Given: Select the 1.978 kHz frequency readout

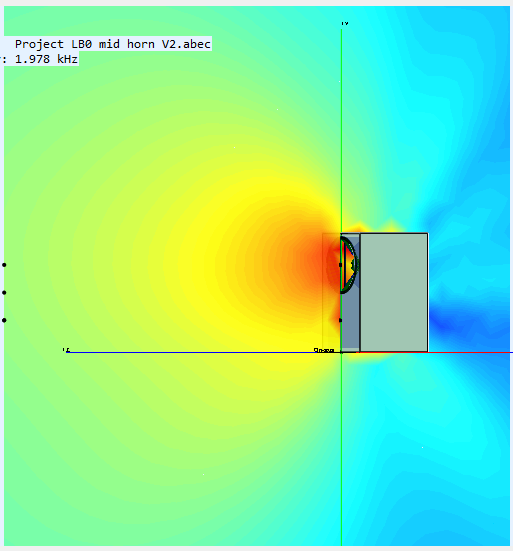Looking at the screenshot, I should tap(46, 59).
